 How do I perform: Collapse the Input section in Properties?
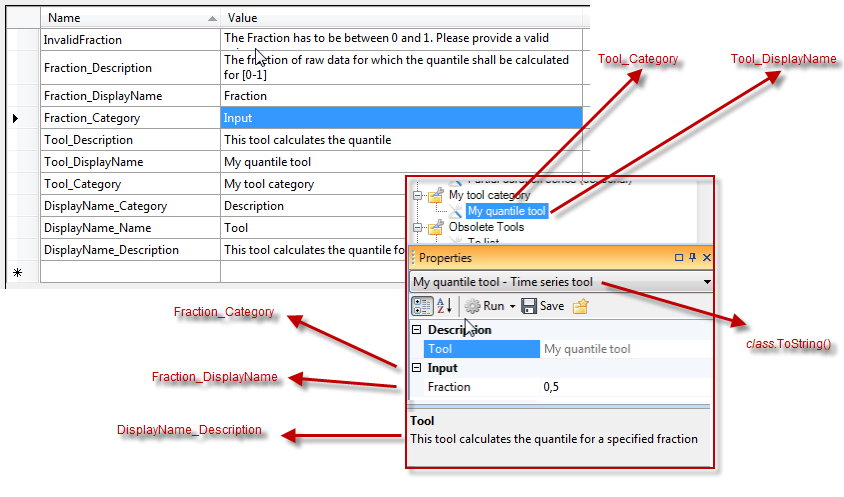(x=417, y=368)
